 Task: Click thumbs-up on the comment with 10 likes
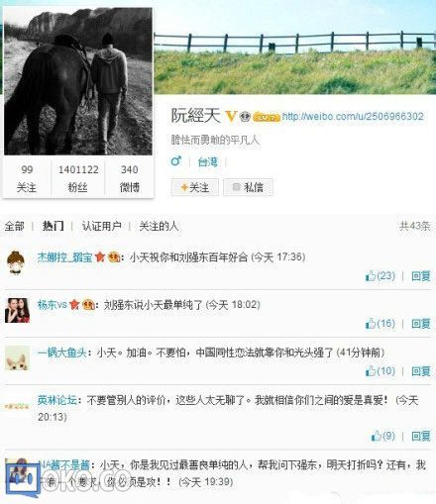pos(371,371)
